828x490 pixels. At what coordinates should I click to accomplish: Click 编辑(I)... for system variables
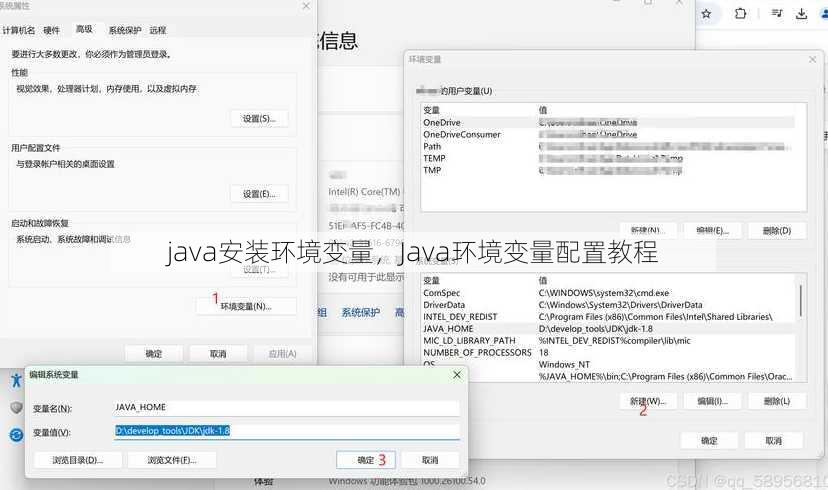click(x=712, y=401)
